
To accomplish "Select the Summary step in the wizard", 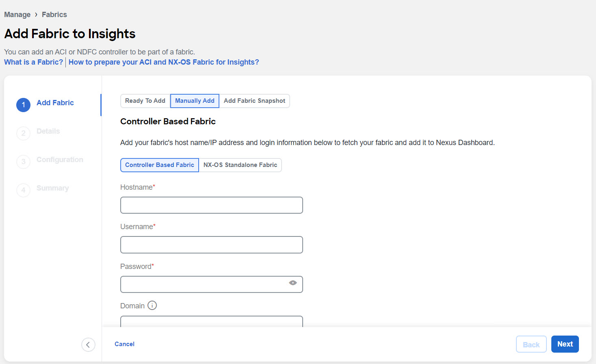I will point(52,188).
